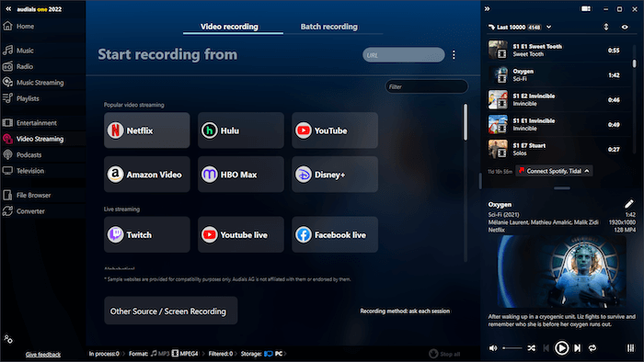The width and height of the screenshot is (644, 362).
Task: Click the Filter search field
Action: 426,86
